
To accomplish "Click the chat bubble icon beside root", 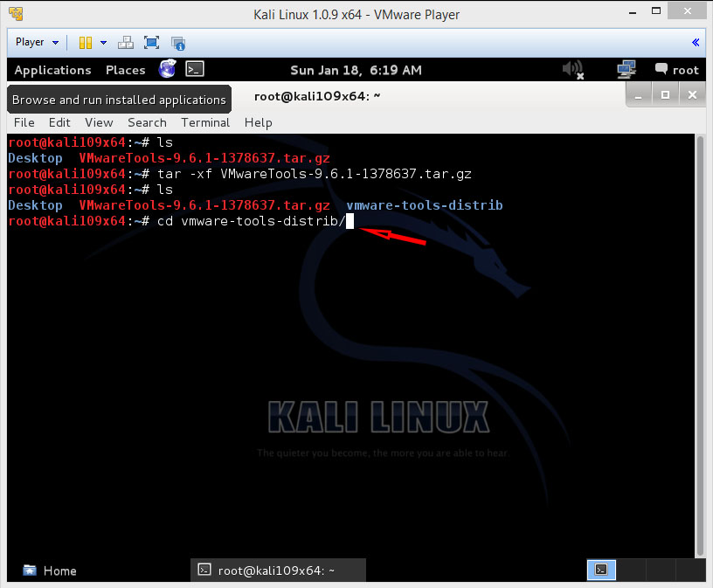I will pyautogui.click(x=661, y=69).
